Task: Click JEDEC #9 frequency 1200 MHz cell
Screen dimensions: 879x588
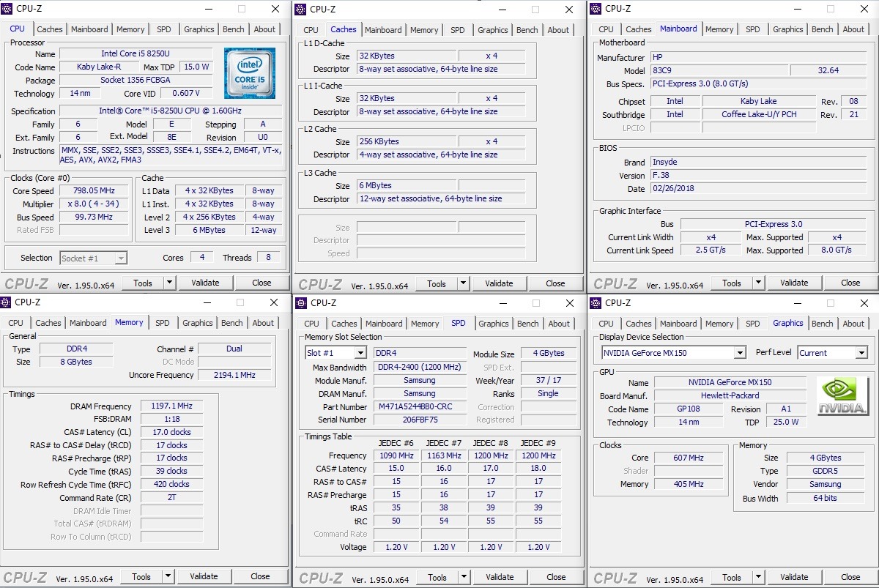Action: click(538, 455)
